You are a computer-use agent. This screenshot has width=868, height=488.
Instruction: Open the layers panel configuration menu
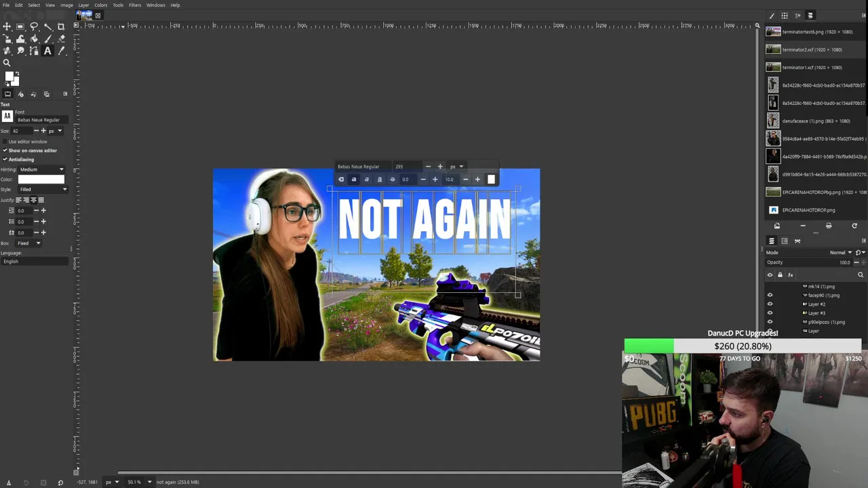click(x=863, y=241)
